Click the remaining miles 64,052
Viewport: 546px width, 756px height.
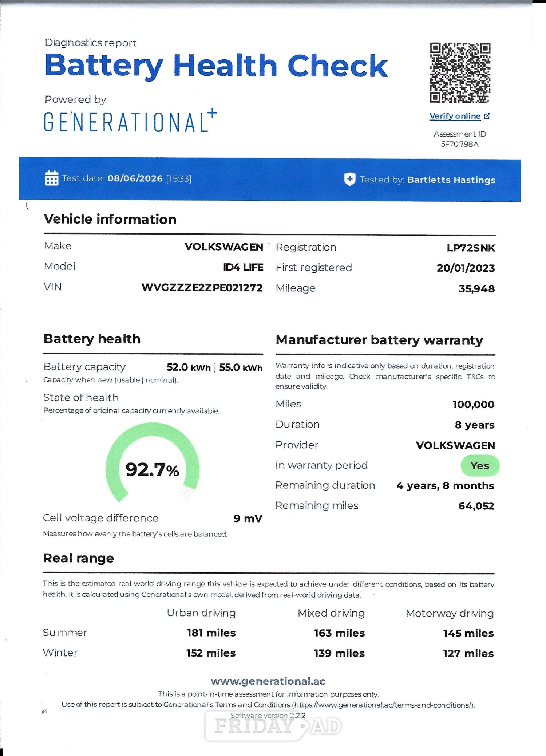pos(476,506)
